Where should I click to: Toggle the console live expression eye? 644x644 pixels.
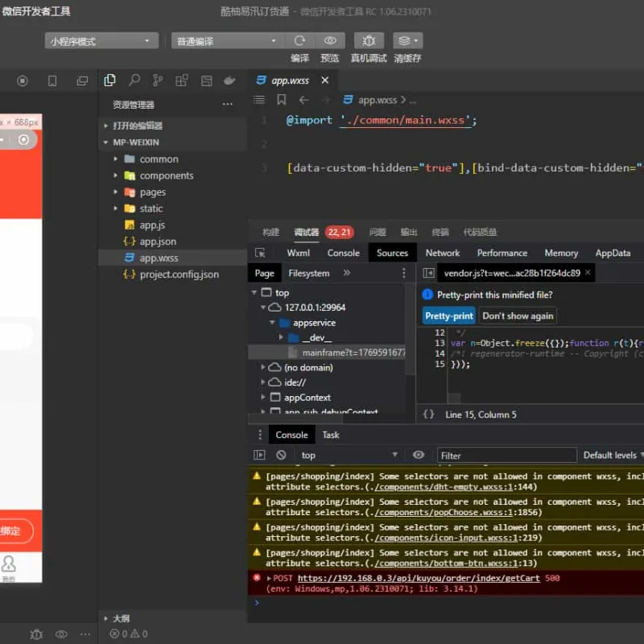click(418, 455)
